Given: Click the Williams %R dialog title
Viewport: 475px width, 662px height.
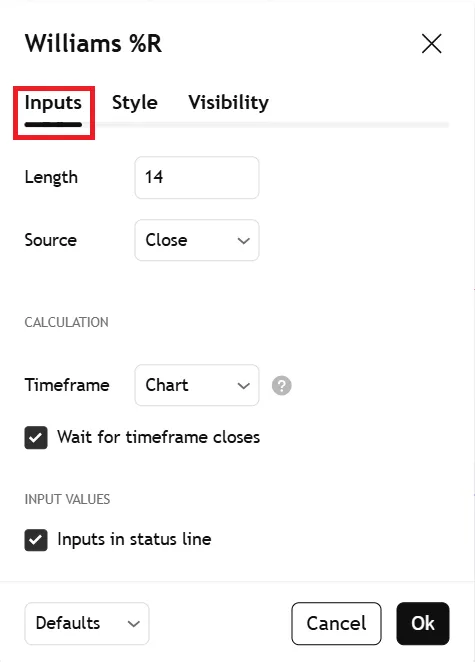Looking at the screenshot, I should click(x=93, y=43).
